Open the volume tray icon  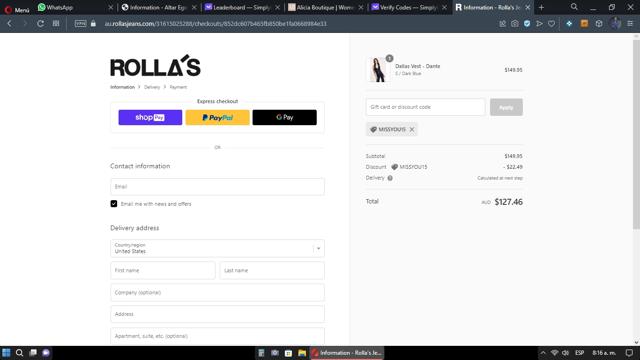(x=565, y=353)
